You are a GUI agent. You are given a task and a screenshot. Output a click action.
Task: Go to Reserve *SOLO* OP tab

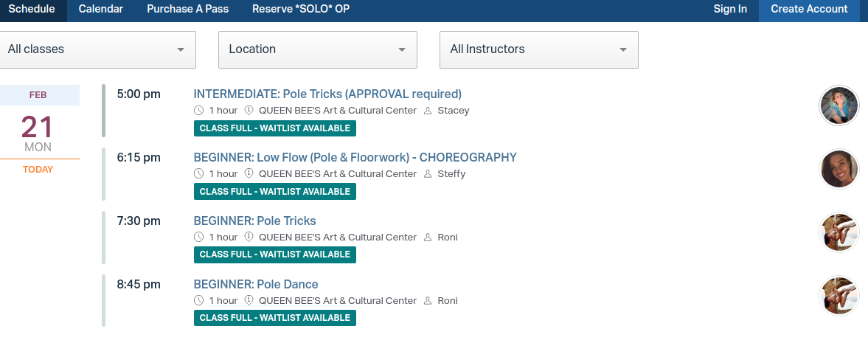point(301,9)
